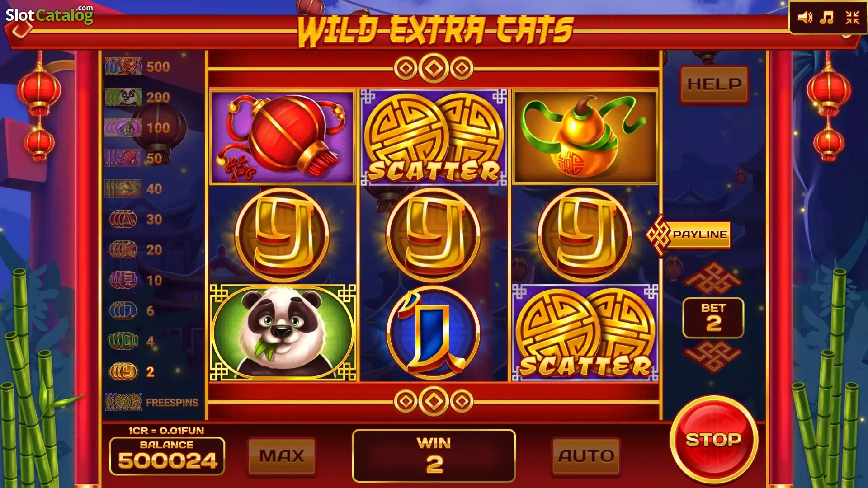Image resolution: width=868 pixels, height=488 pixels.
Task: Click the 500 payout tiger icon
Action: point(123,67)
